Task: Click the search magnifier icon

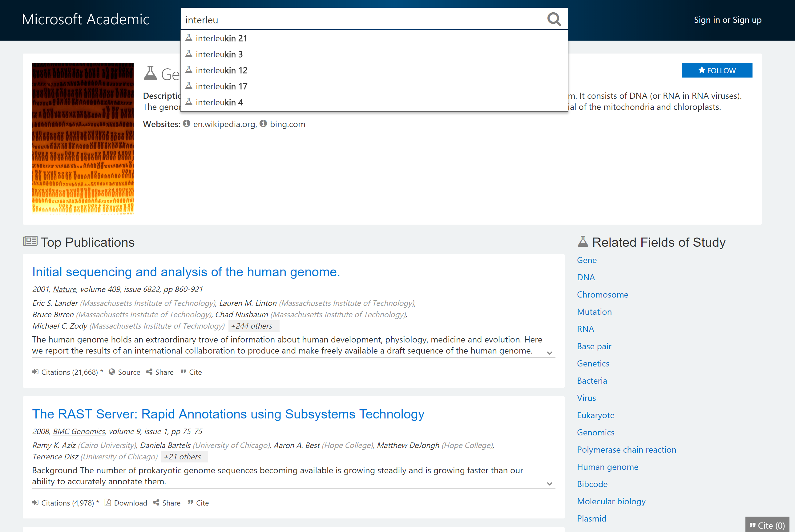Action: coord(554,19)
